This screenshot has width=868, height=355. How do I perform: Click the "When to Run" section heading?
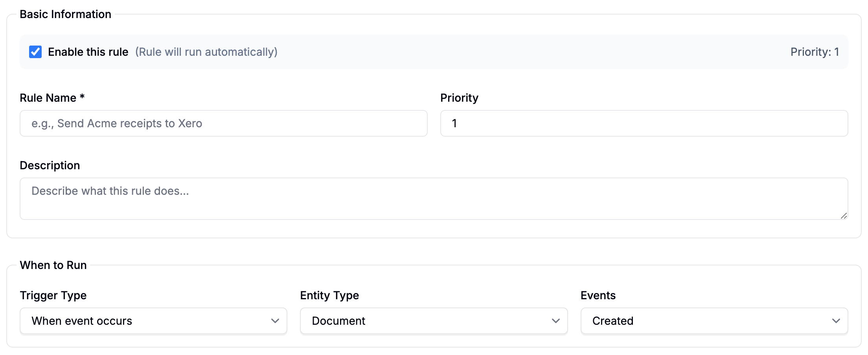53,265
